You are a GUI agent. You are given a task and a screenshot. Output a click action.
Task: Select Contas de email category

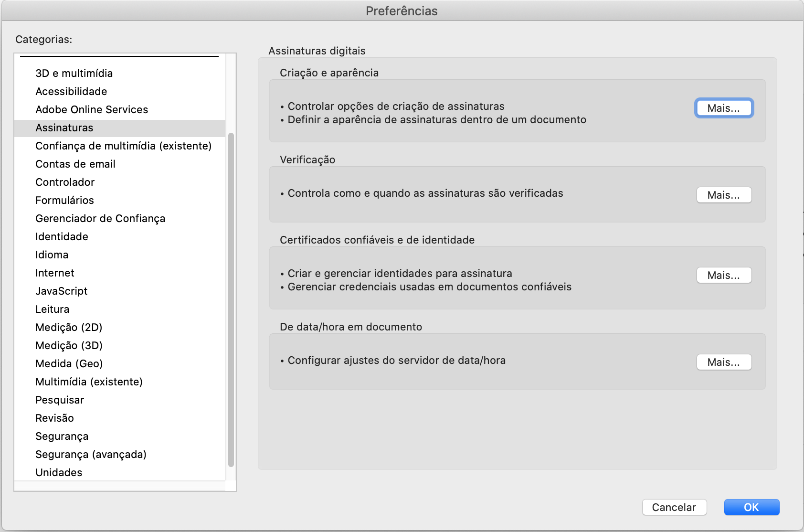120,164
